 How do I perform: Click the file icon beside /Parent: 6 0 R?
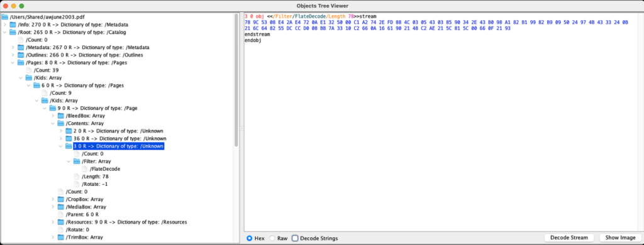pyautogui.click(x=61, y=214)
